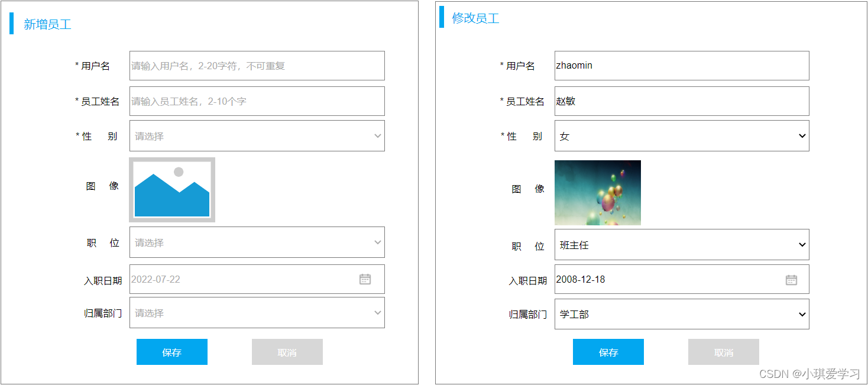Image resolution: width=868 pixels, height=385 pixels.
Task: Select the username field containing zhaomin
Action: (x=681, y=65)
